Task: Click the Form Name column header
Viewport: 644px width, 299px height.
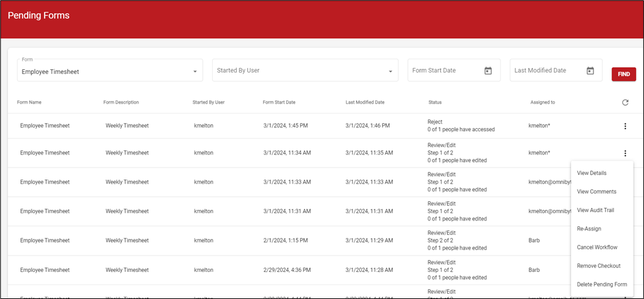Action: click(29, 102)
